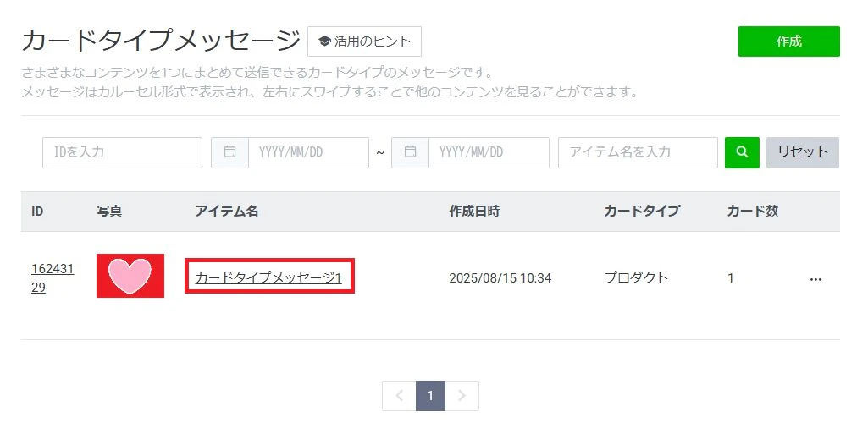
Task: Click the カードタイプメッセージ page heading
Action: [x=161, y=41]
